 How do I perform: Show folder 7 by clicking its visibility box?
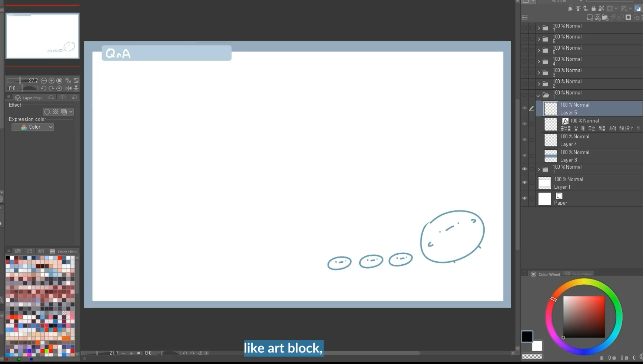click(524, 28)
